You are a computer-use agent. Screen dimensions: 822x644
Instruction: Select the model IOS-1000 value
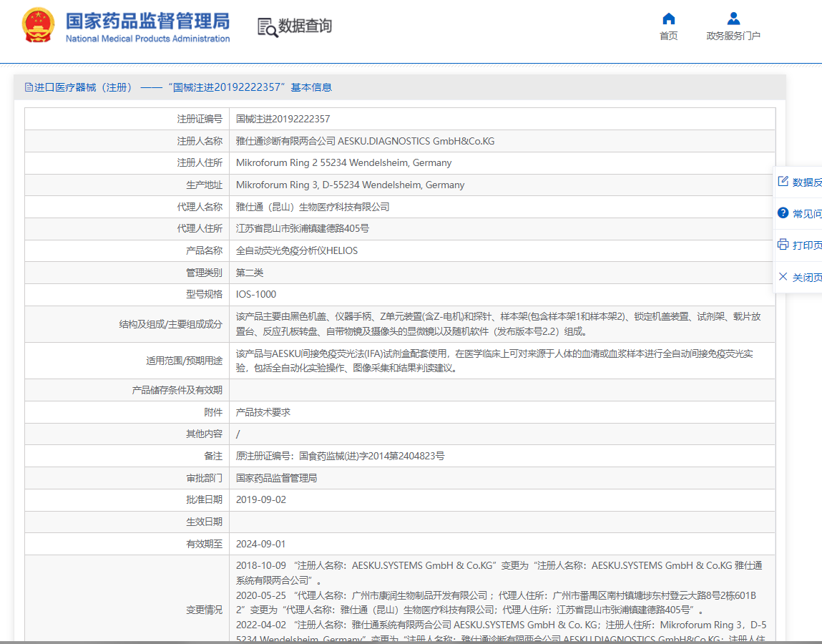coord(256,294)
